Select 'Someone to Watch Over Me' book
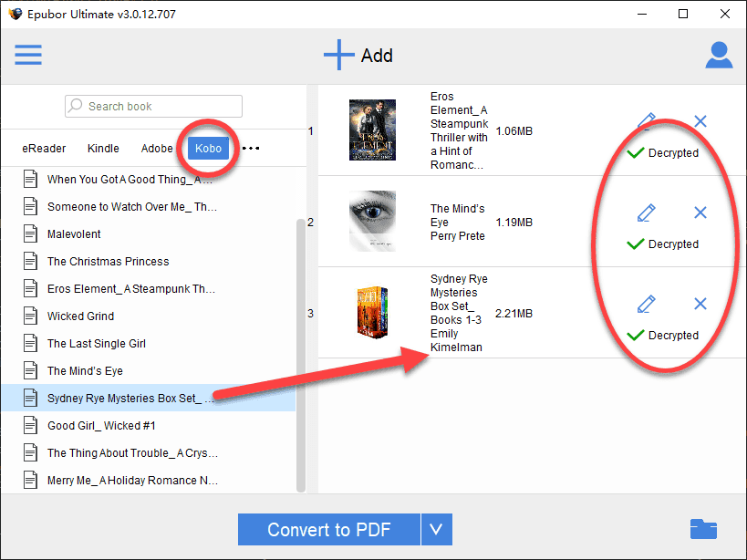Viewport: 747px width, 560px height. [149, 206]
